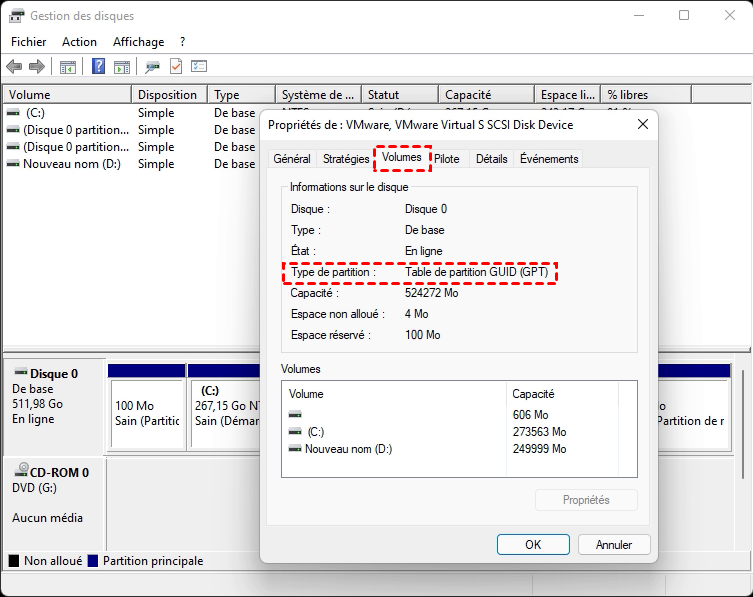Sort by the Disposition column header
The image size is (753, 597).
pos(170,95)
